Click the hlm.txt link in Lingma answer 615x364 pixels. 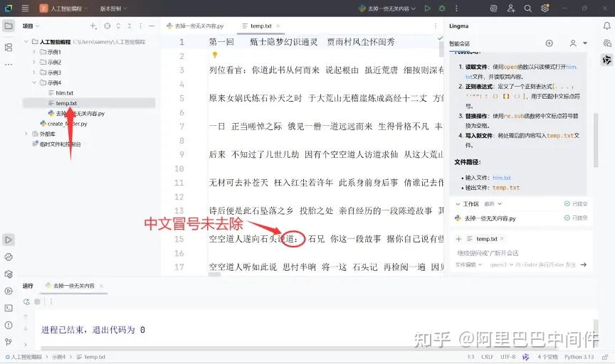[x=502, y=178]
